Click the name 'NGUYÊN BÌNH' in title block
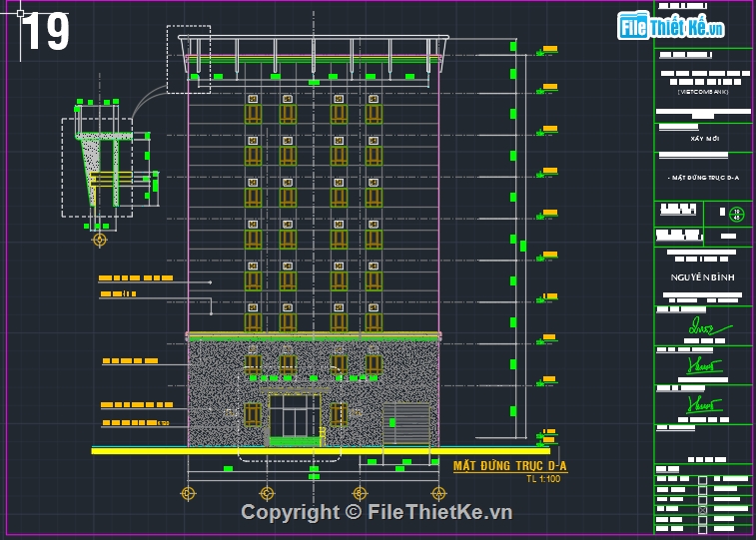Screen dimensions: 756x540 pos(702,277)
